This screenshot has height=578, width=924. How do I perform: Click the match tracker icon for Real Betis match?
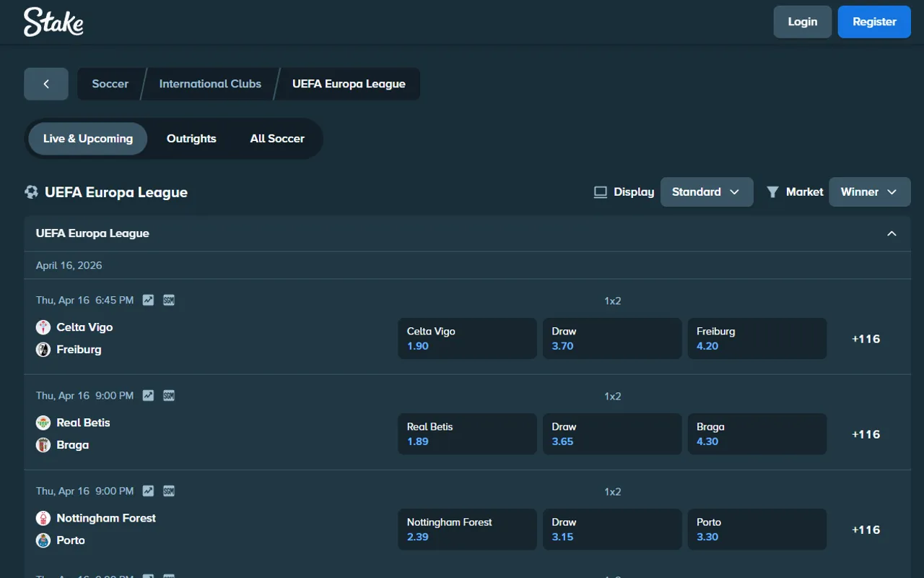click(148, 395)
